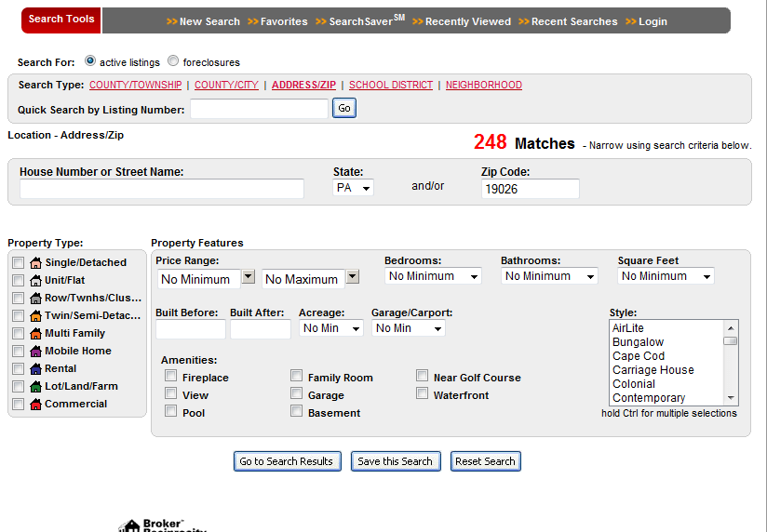Enable the Pool amenity
The width and height of the screenshot is (767, 532).
170,411
